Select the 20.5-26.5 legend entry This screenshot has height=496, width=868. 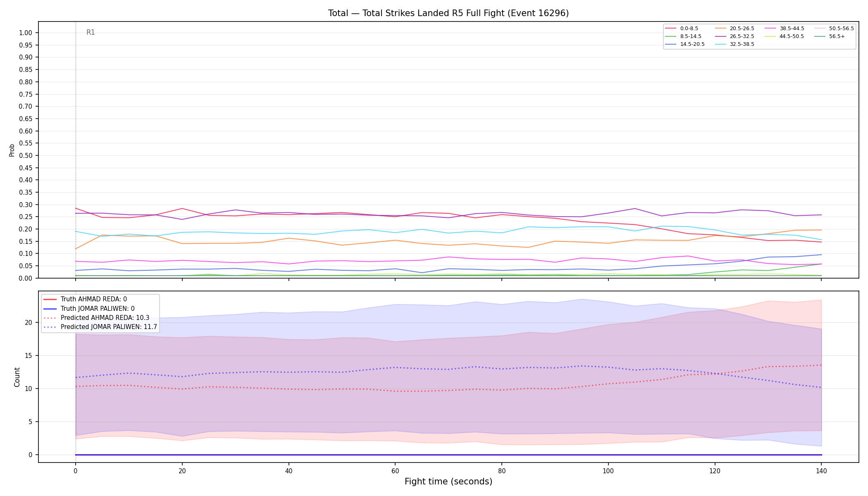pos(734,29)
